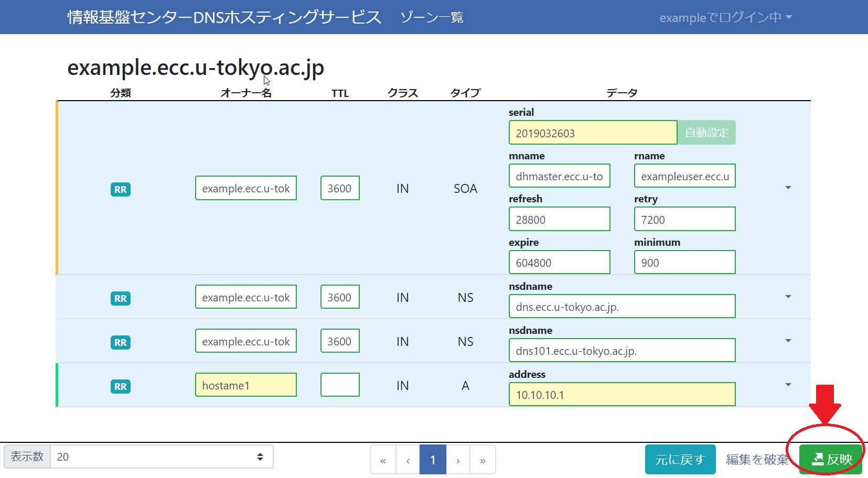Click the 自動設定 serial auto-set button
868x478 pixels.
pos(706,133)
